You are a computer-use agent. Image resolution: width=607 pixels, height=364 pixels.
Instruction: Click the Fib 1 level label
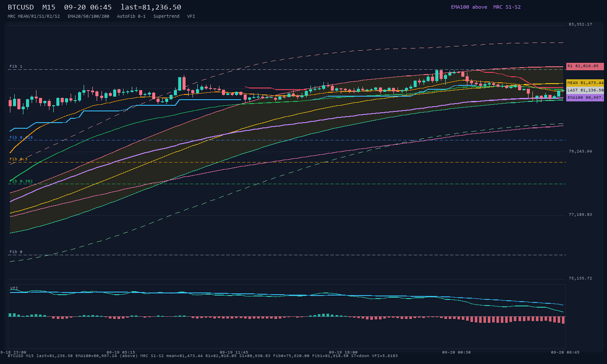point(16,67)
